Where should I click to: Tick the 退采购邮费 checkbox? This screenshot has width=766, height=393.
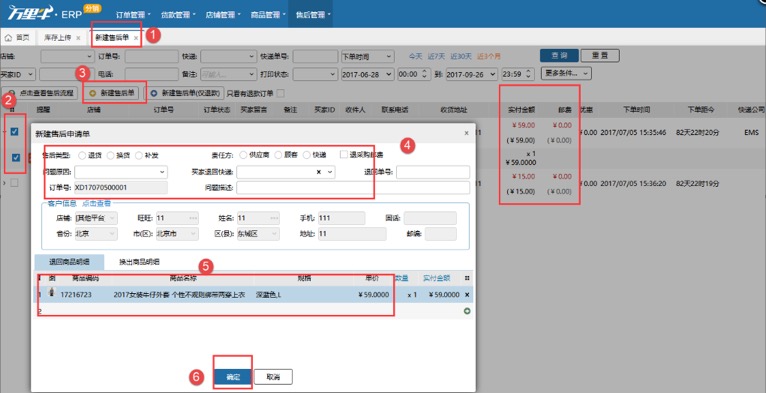click(x=344, y=154)
